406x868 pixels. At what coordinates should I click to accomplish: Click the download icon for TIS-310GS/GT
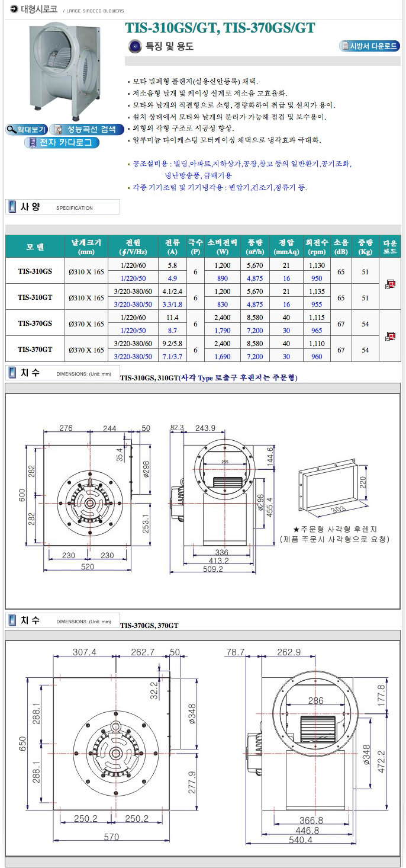(x=389, y=284)
